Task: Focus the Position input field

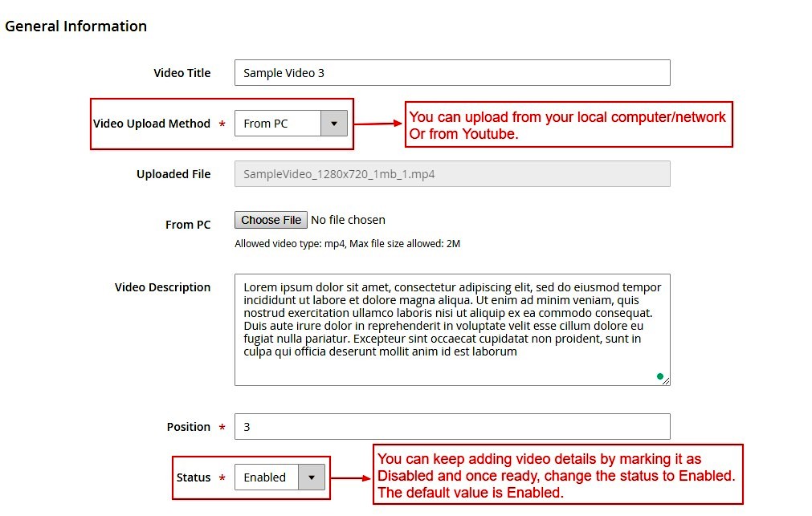Action: pyautogui.click(x=451, y=427)
